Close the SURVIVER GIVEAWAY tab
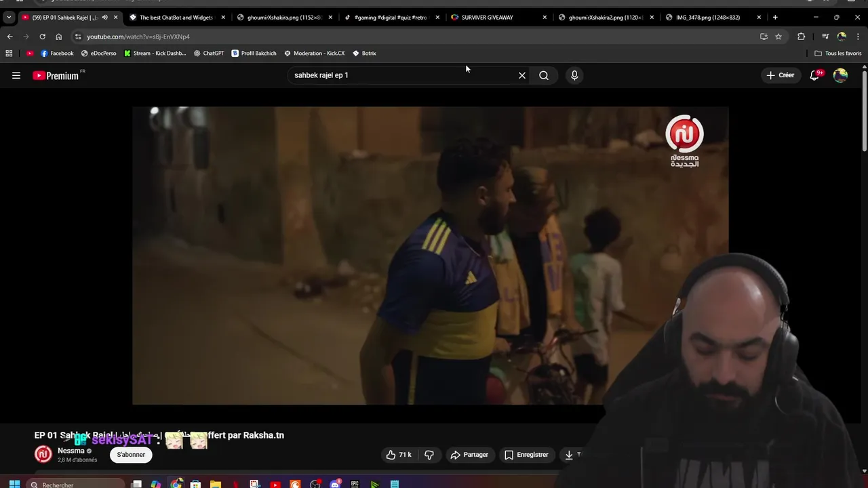 pyautogui.click(x=545, y=17)
